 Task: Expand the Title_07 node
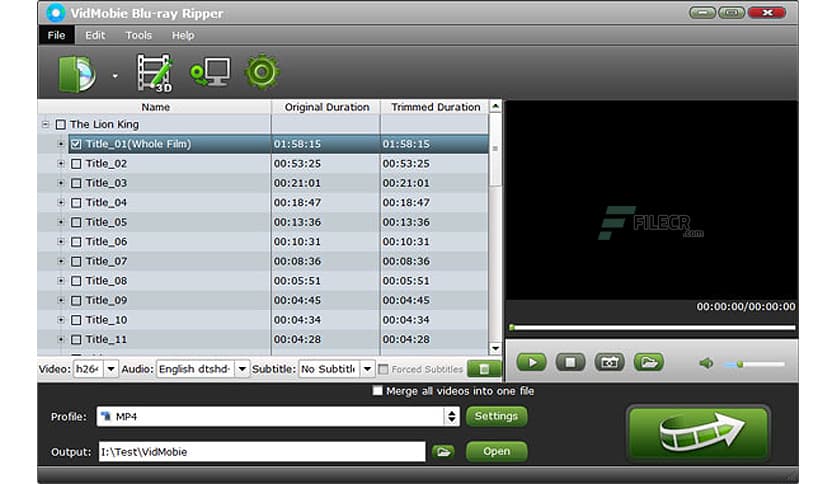click(x=61, y=261)
